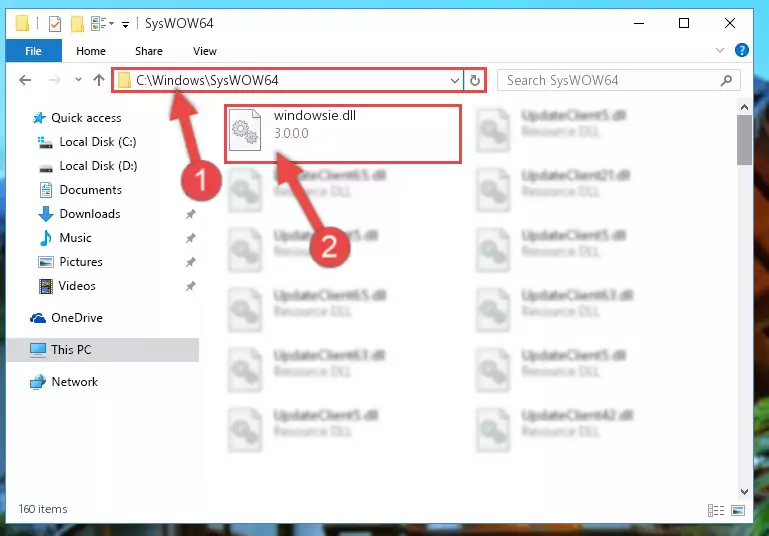The height and width of the screenshot is (536, 769).
Task: Open the Customize Quick Access Toolbar dropdown
Action: pos(126,24)
